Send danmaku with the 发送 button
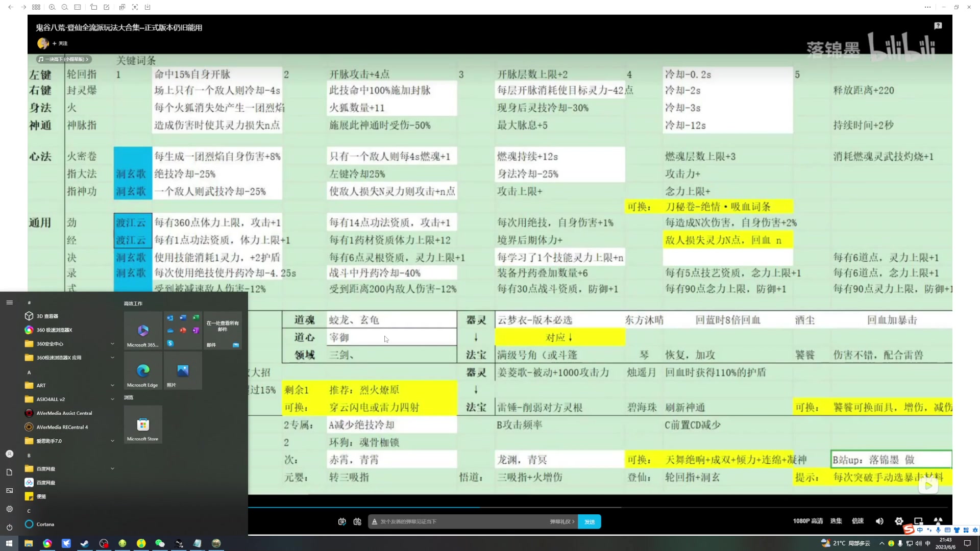This screenshot has height=551, width=980. [x=590, y=521]
